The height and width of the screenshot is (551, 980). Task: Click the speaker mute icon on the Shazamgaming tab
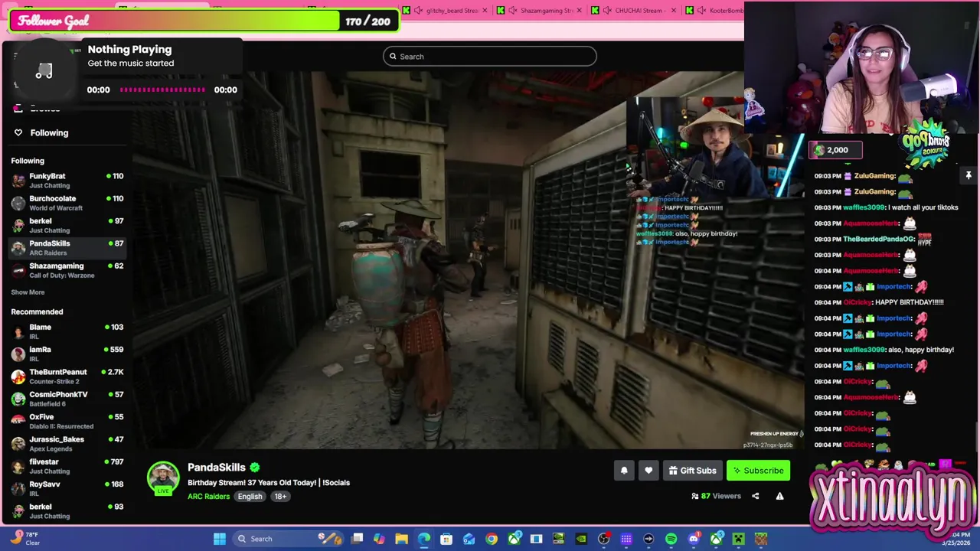pos(512,11)
